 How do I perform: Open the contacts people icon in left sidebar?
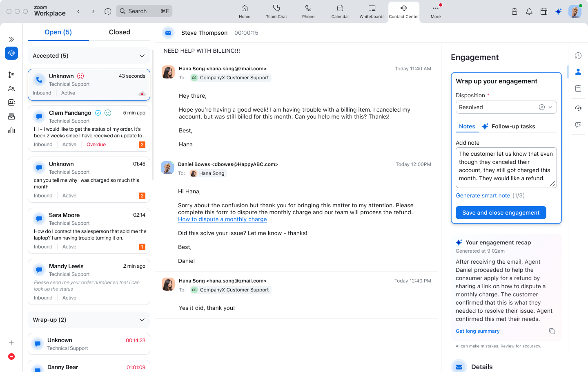(11, 89)
